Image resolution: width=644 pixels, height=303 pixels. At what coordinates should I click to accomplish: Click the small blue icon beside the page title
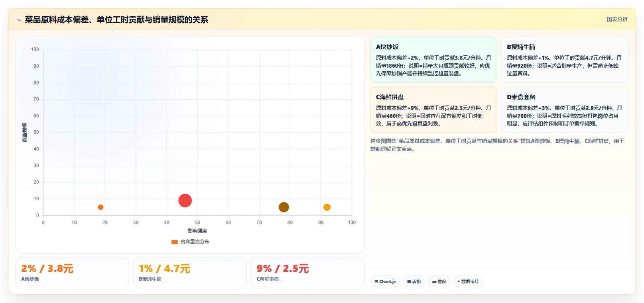point(19,20)
